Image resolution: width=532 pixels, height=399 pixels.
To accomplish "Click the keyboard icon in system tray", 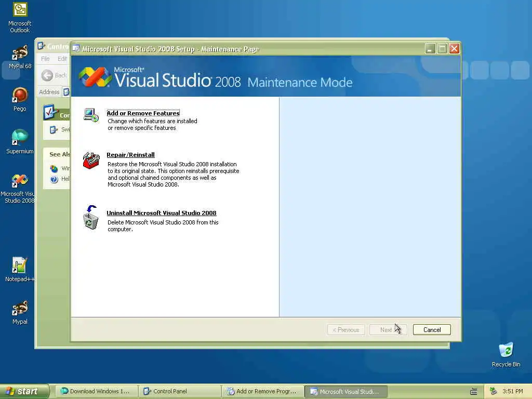I will (x=474, y=392).
